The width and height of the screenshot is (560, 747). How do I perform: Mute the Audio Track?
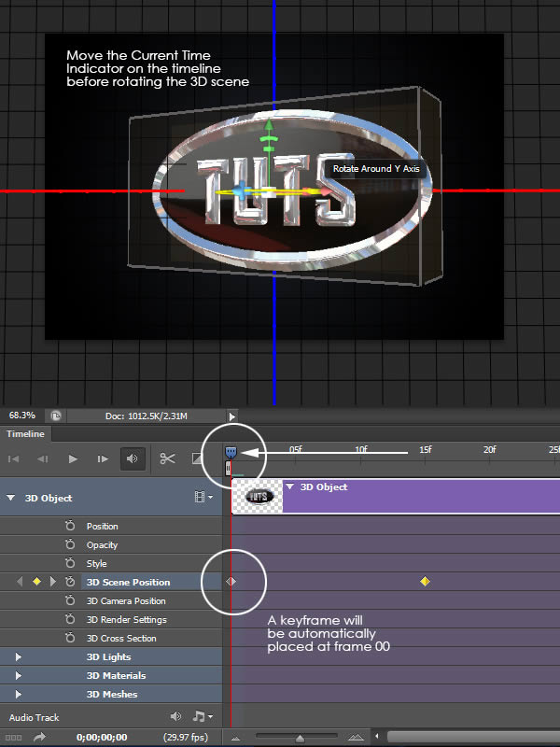(175, 716)
